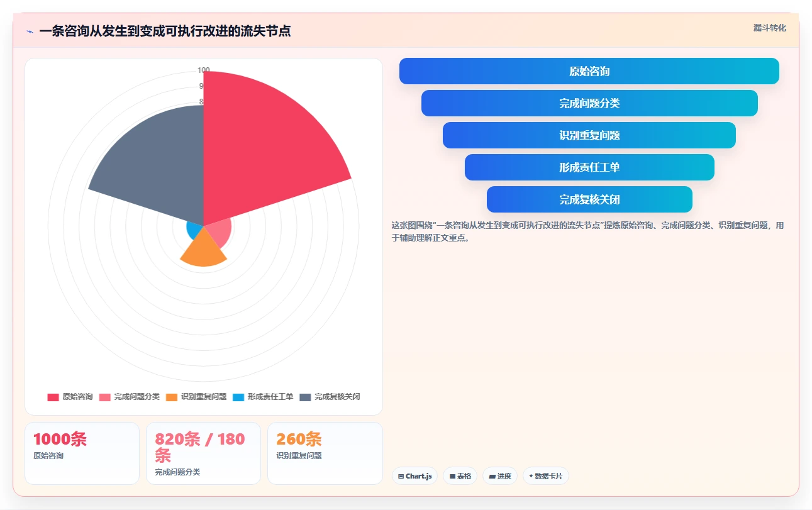Click the 漏斗转化 label in header
This screenshot has height=510, width=812.
tap(769, 28)
